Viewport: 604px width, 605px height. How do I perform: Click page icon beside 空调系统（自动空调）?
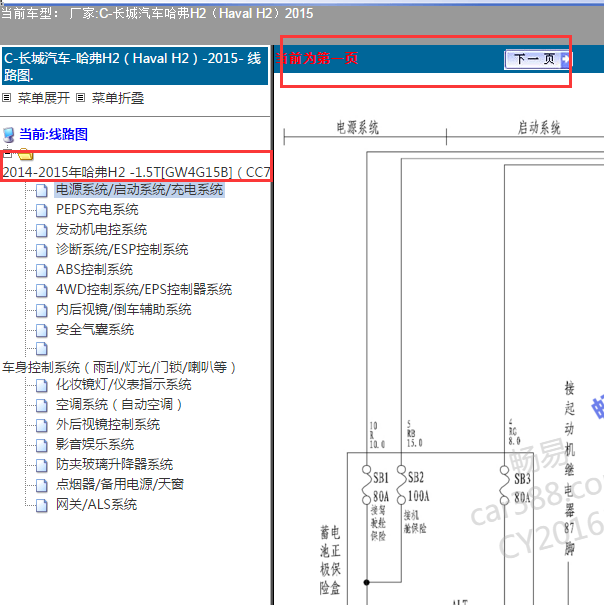point(42,406)
